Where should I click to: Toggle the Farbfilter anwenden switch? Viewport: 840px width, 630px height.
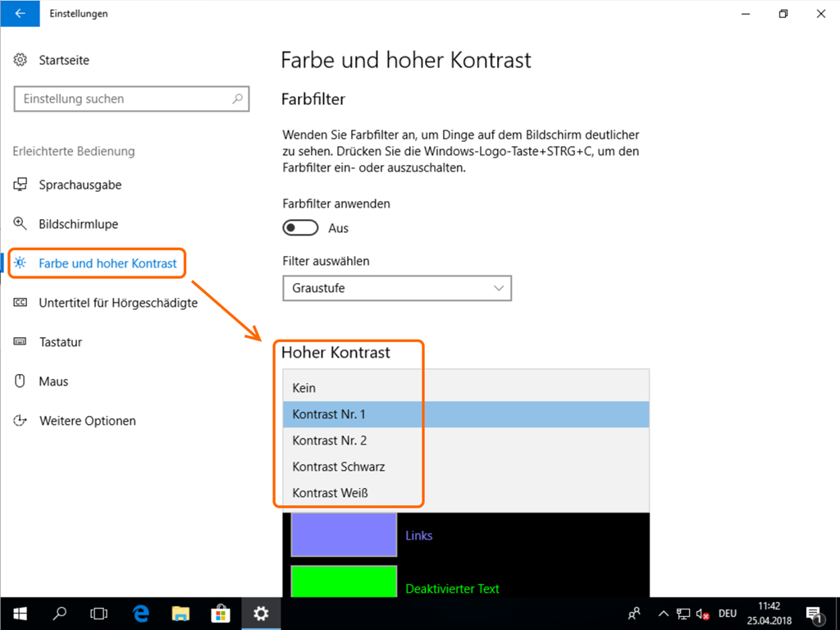coord(300,227)
